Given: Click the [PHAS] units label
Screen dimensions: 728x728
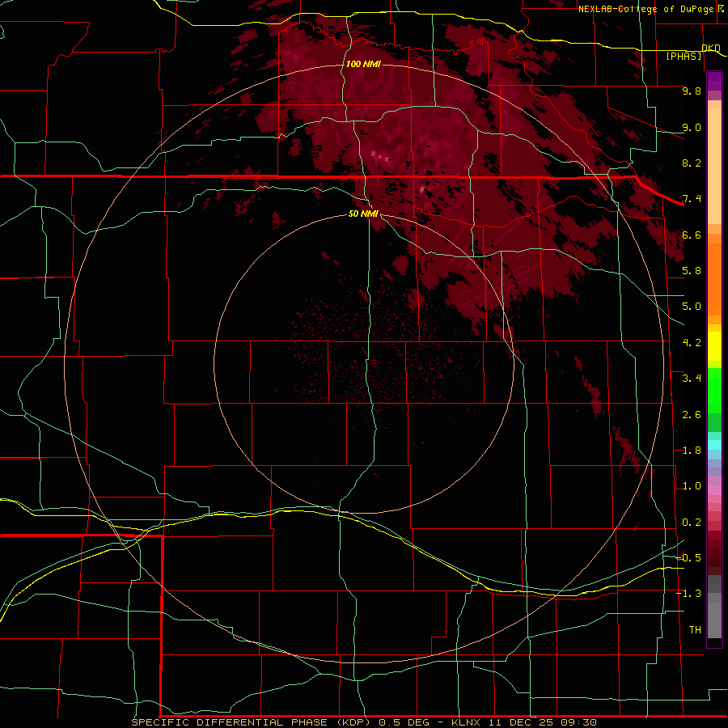Looking at the screenshot, I should pyautogui.click(x=684, y=57).
